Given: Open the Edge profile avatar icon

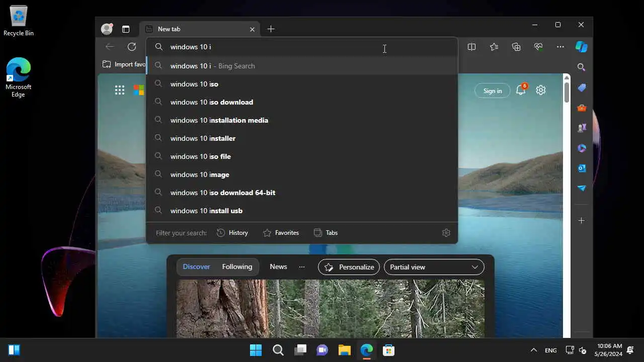Looking at the screenshot, I should (107, 29).
